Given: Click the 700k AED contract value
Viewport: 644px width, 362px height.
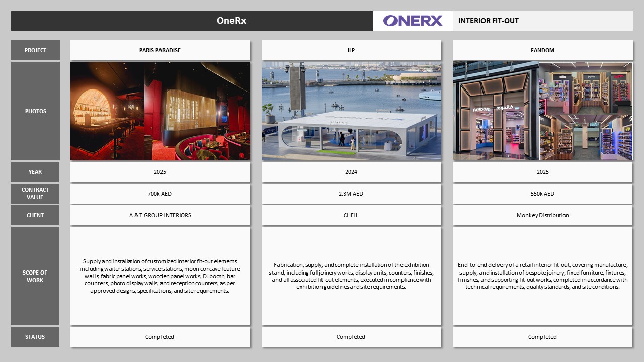Looking at the screenshot, I should (x=160, y=194).
